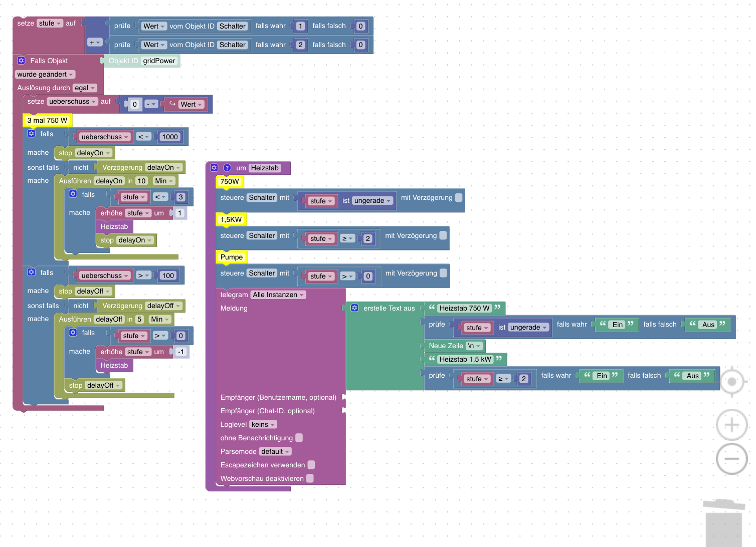Toggle mit Verzögerung checkbox in Pumpe row
756x547 pixels.
(x=443, y=273)
